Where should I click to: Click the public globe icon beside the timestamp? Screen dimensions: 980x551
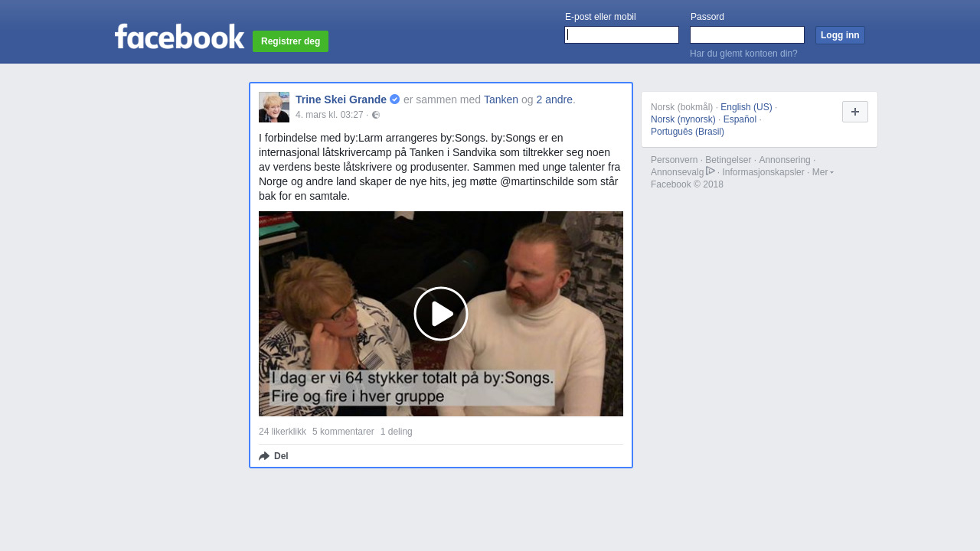(376, 115)
